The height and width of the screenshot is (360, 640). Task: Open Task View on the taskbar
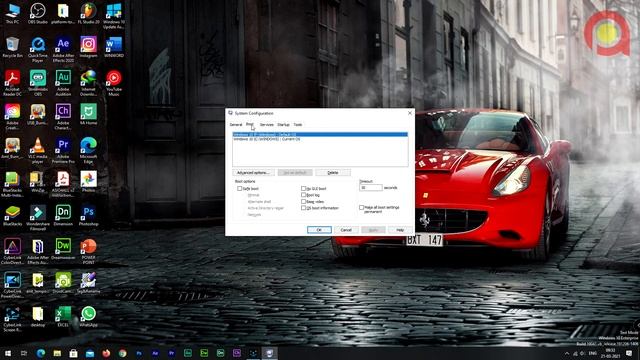click(x=24, y=353)
